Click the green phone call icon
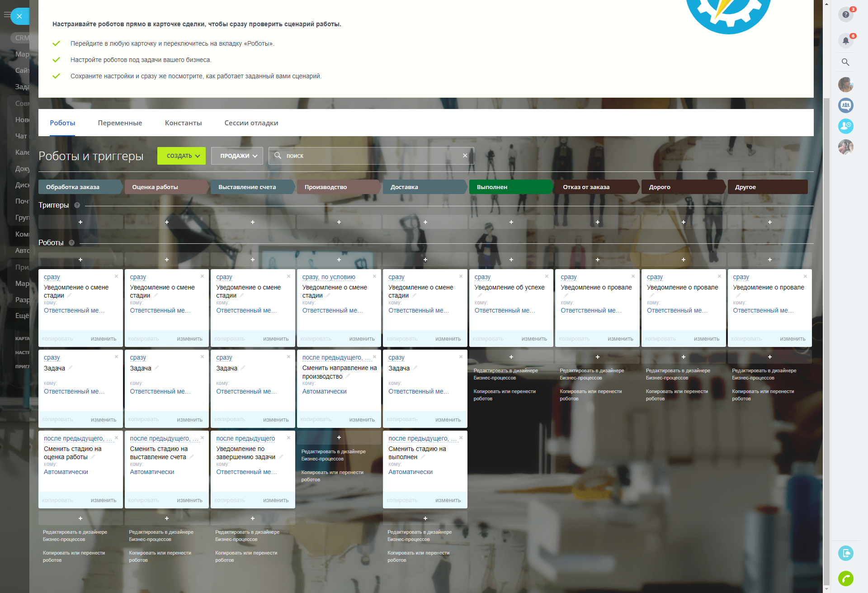The height and width of the screenshot is (593, 868). click(x=845, y=578)
